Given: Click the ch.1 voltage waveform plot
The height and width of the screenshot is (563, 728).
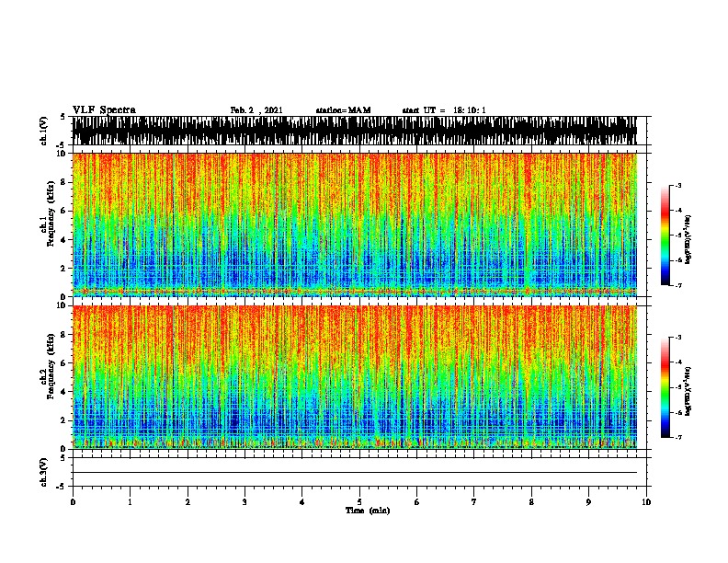Looking at the screenshot, I should (355, 131).
